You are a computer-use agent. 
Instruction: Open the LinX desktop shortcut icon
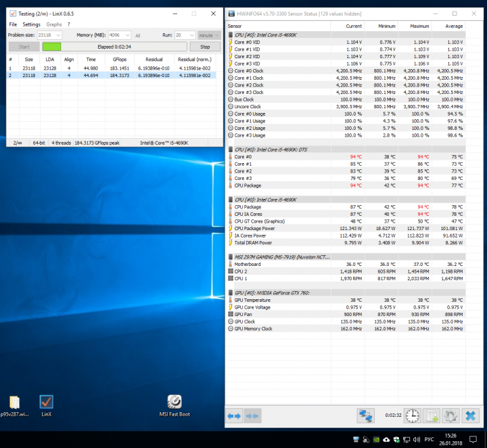click(47, 406)
